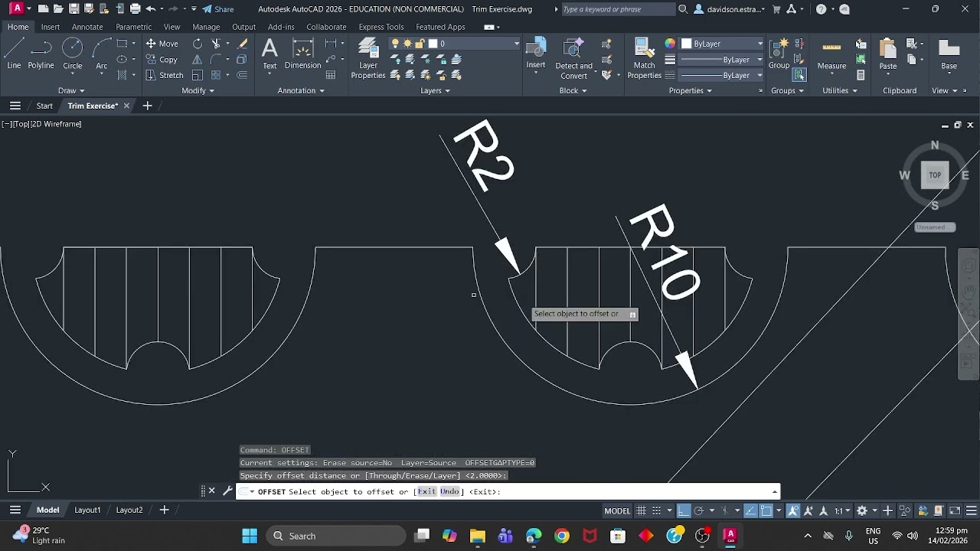980x551 pixels.
Task: Expand the Layers panel dropdown
Action: point(435,90)
